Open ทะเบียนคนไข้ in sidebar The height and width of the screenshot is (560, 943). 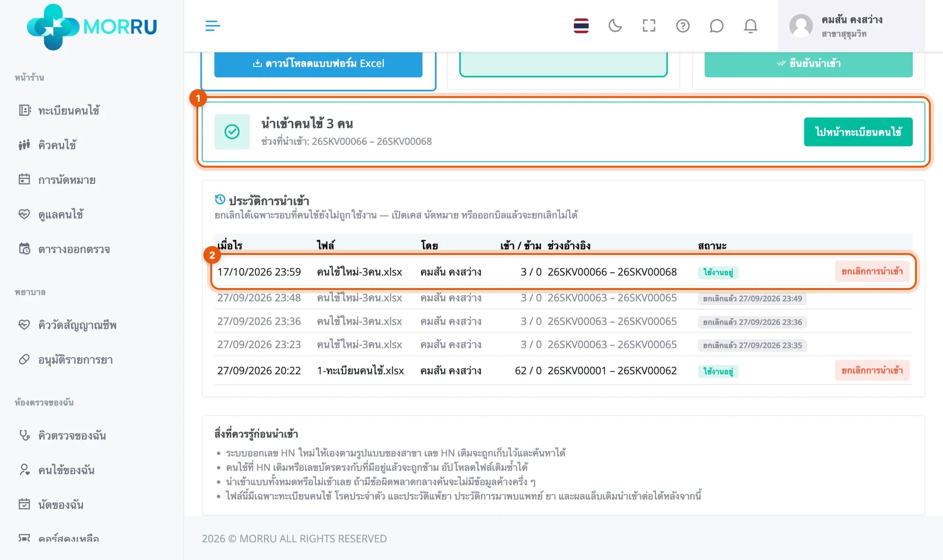pos(69,110)
